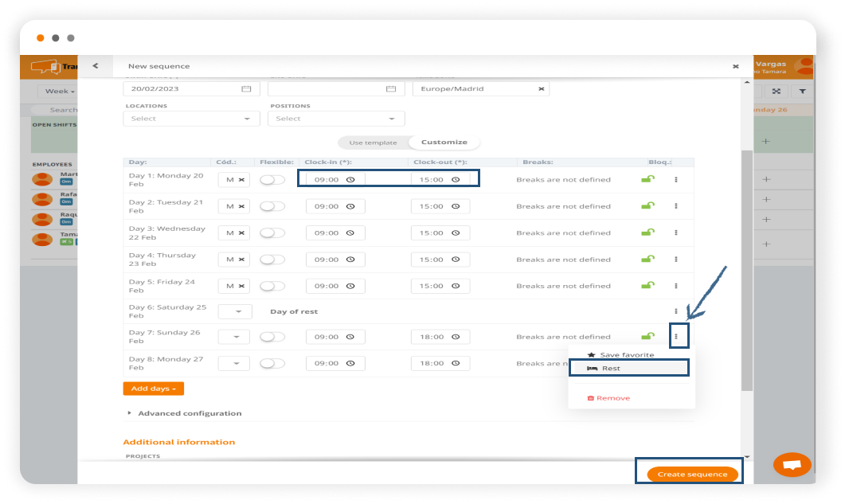Clear the Europe/Madrid timezone with the x icon
The height and width of the screenshot is (504, 845).
[x=541, y=89]
